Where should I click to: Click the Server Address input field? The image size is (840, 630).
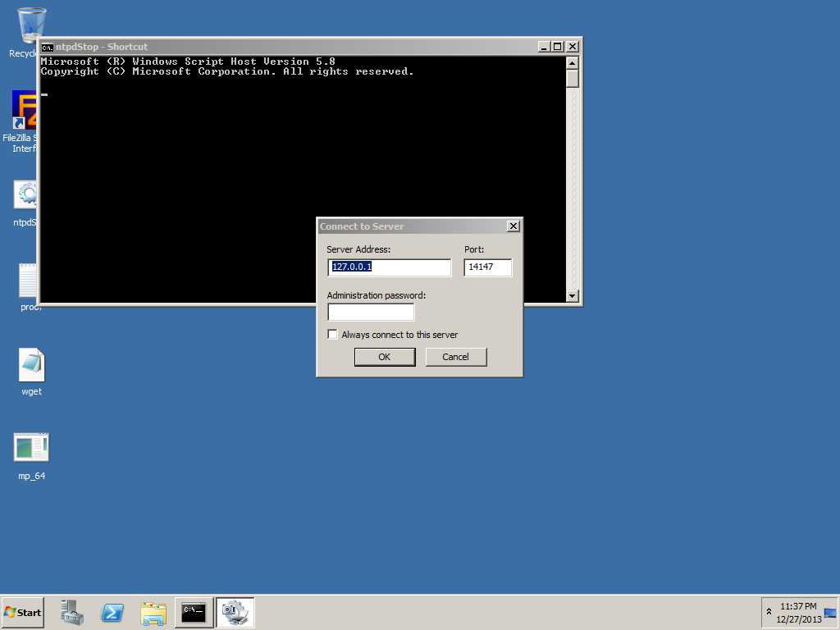click(390, 267)
